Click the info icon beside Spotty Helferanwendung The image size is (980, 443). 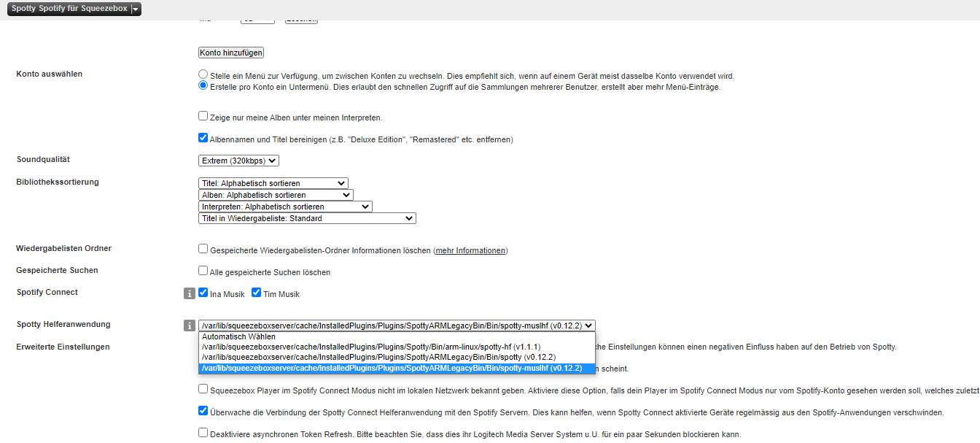(189, 325)
